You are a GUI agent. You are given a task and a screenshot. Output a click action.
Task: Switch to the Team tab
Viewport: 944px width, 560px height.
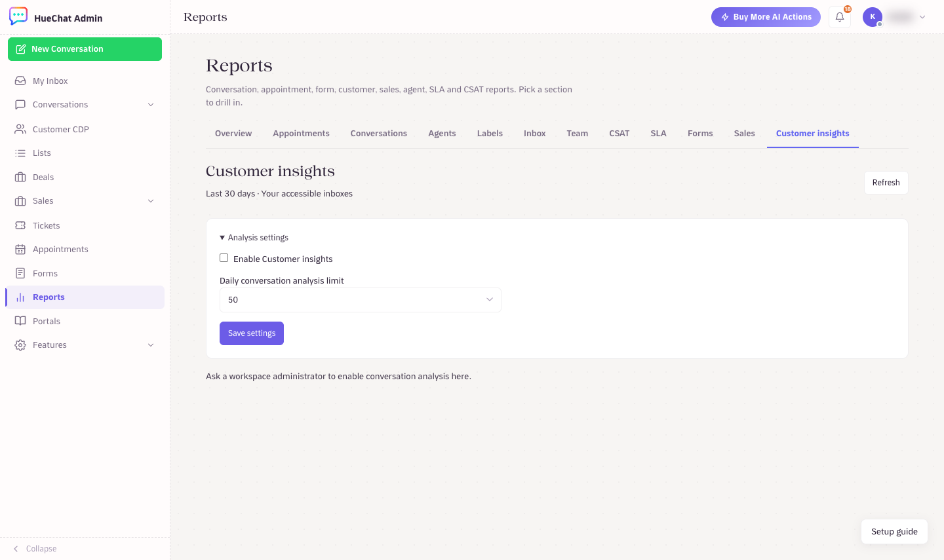(x=578, y=133)
